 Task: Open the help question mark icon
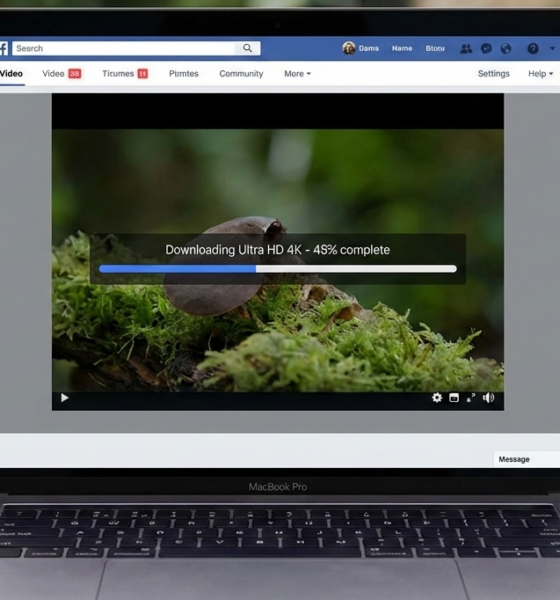pyautogui.click(x=533, y=49)
